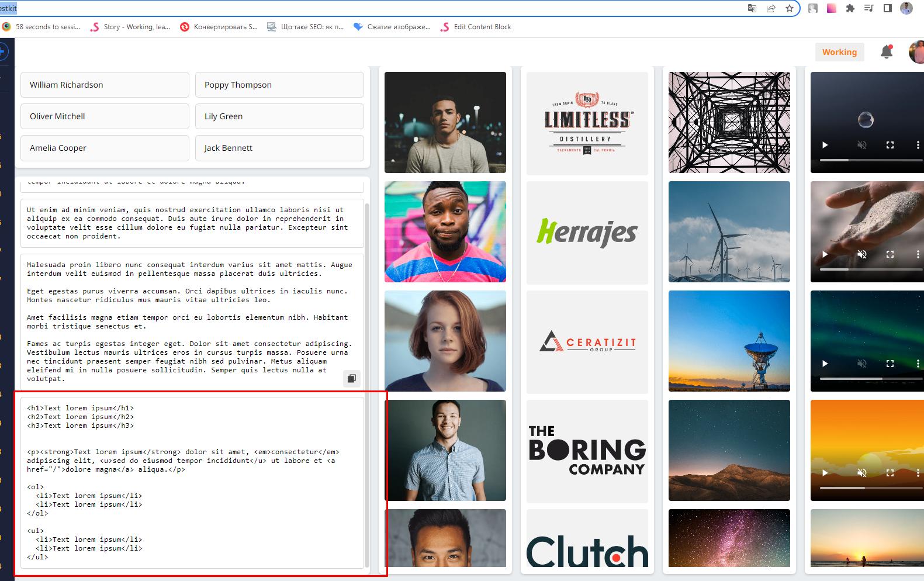Play the aurora video
This screenshot has height=581, width=924.
825,364
